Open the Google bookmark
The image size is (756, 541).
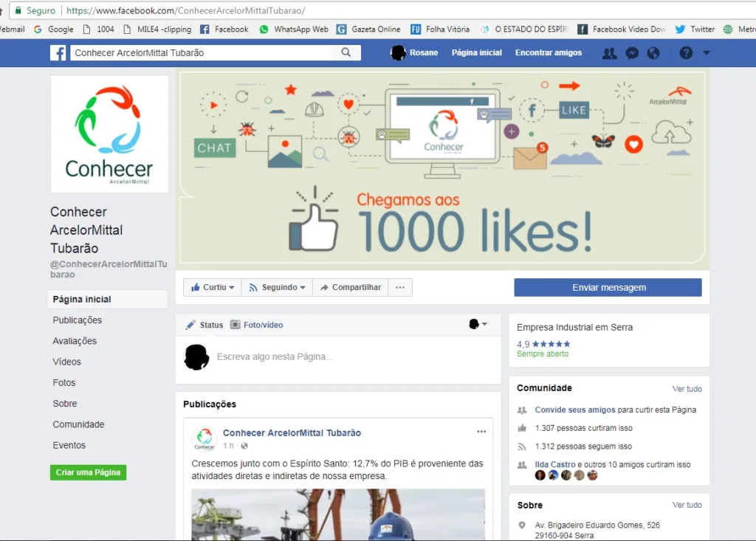pos(53,30)
